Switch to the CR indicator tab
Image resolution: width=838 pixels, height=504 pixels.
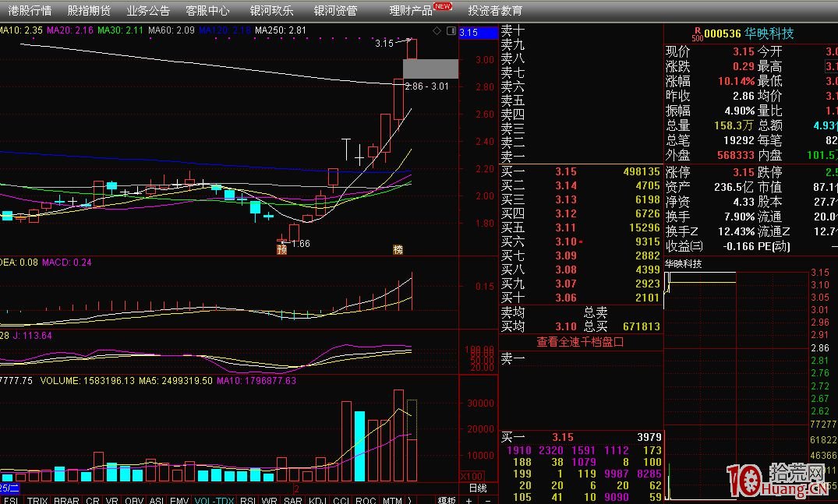(93, 500)
